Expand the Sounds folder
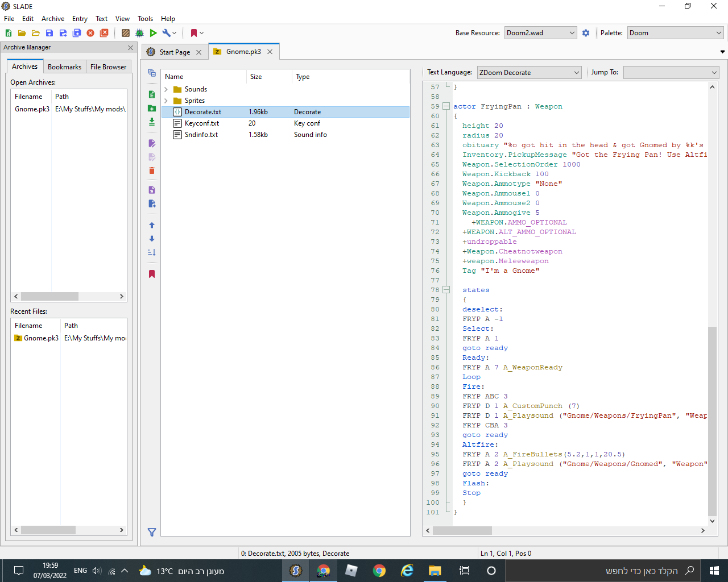The width and height of the screenshot is (728, 582). coord(166,89)
